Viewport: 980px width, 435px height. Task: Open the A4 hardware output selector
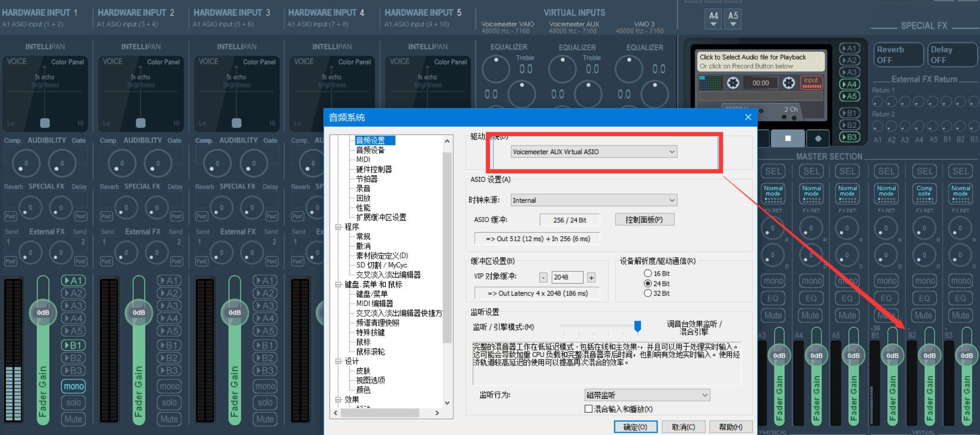click(x=713, y=19)
